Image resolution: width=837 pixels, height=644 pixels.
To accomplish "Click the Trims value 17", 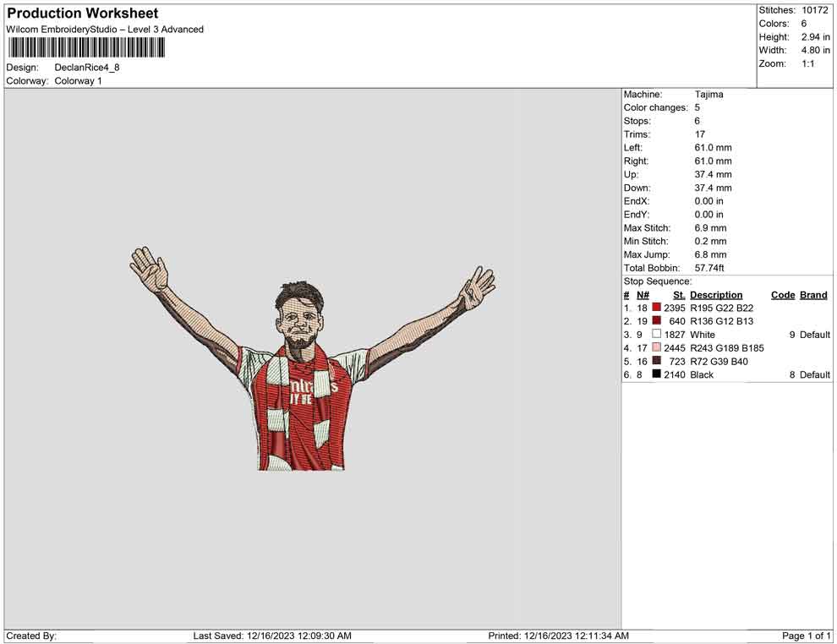I will [700, 134].
